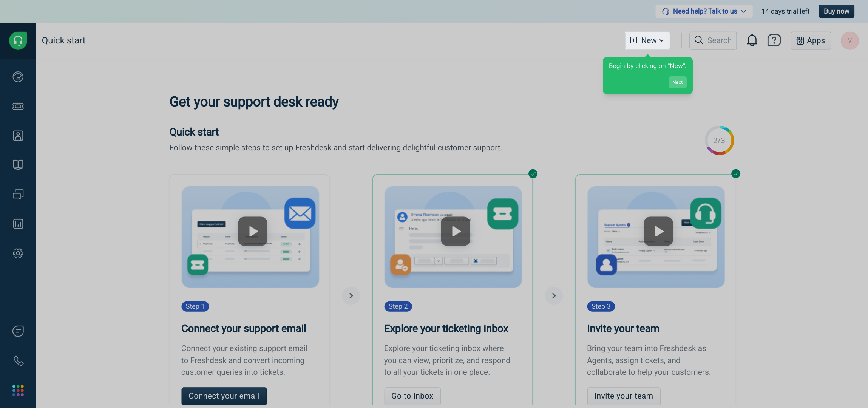Image resolution: width=868 pixels, height=408 pixels.
Task: Expand the 'Need help? Talk to us' dropdown
Action: click(x=704, y=11)
